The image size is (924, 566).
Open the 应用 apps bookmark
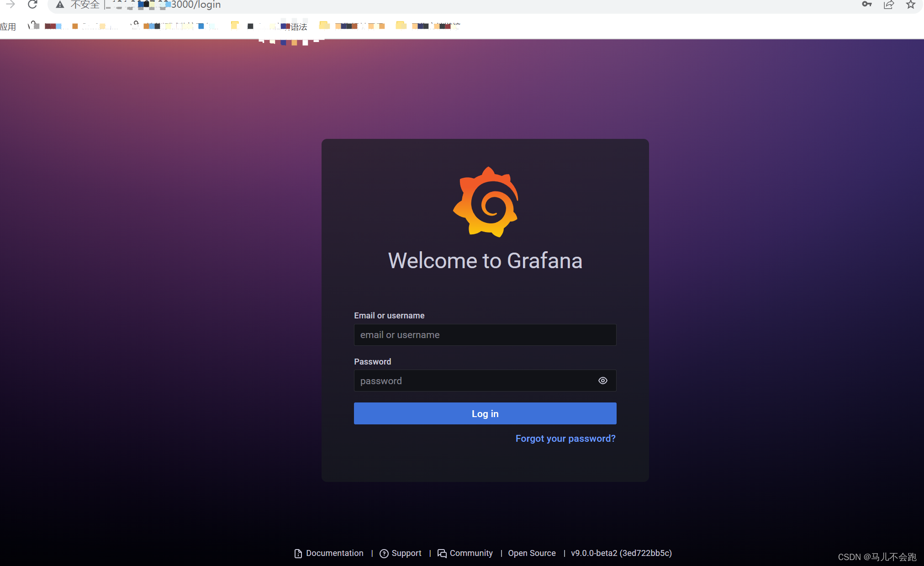(x=8, y=26)
